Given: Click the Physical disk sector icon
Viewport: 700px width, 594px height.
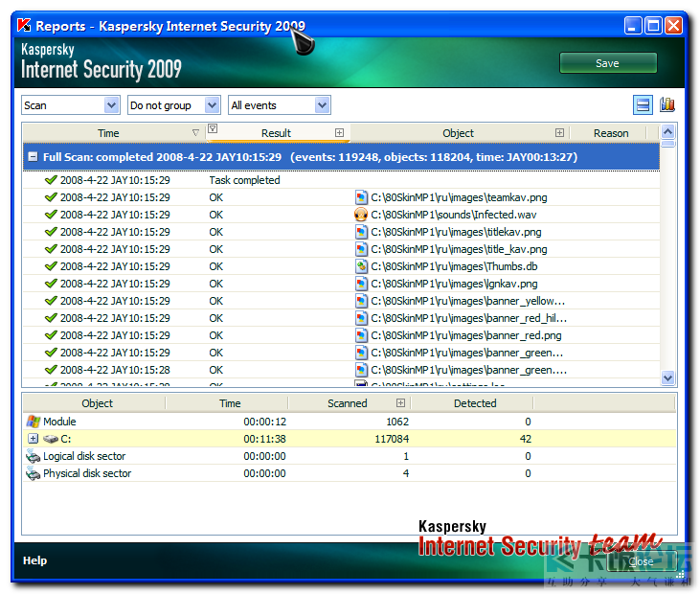Looking at the screenshot, I should tap(33, 473).
